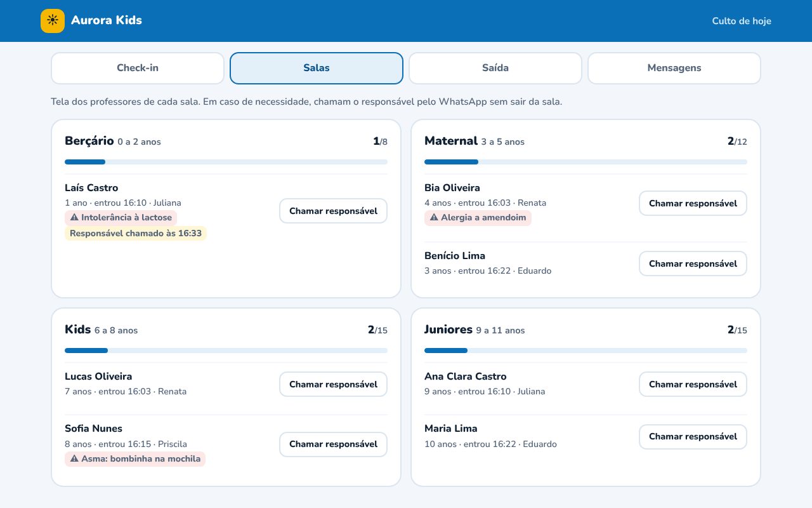Click the Berçário room heading

coord(89,141)
